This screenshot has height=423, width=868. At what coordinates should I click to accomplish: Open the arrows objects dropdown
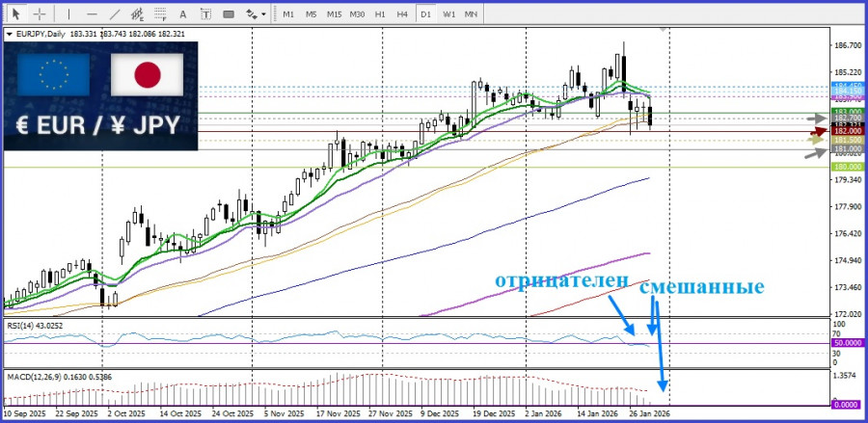(x=256, y=14)
